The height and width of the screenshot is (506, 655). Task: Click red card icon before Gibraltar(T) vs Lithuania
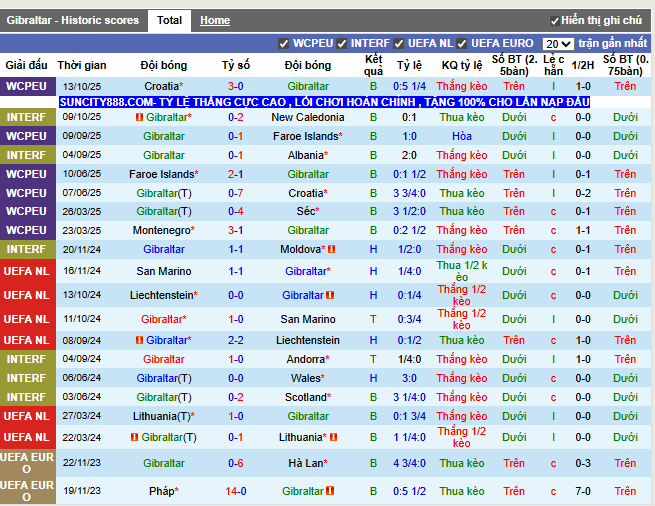[135, 437]
